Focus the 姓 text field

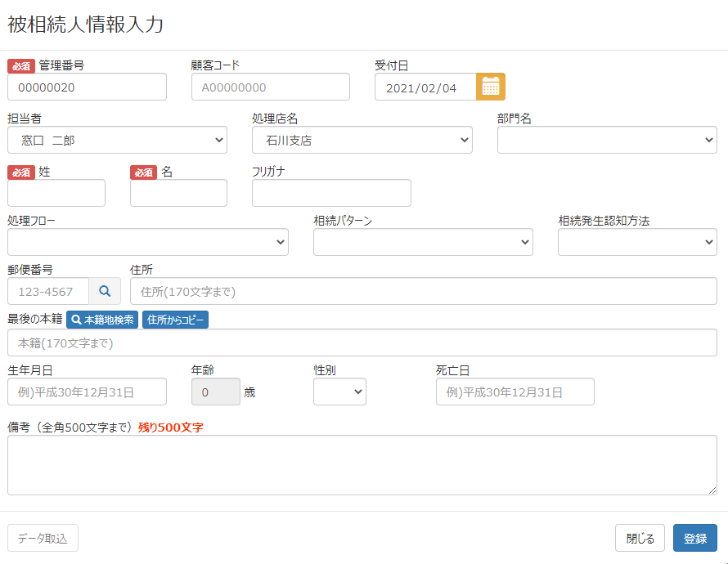[56, 193]
